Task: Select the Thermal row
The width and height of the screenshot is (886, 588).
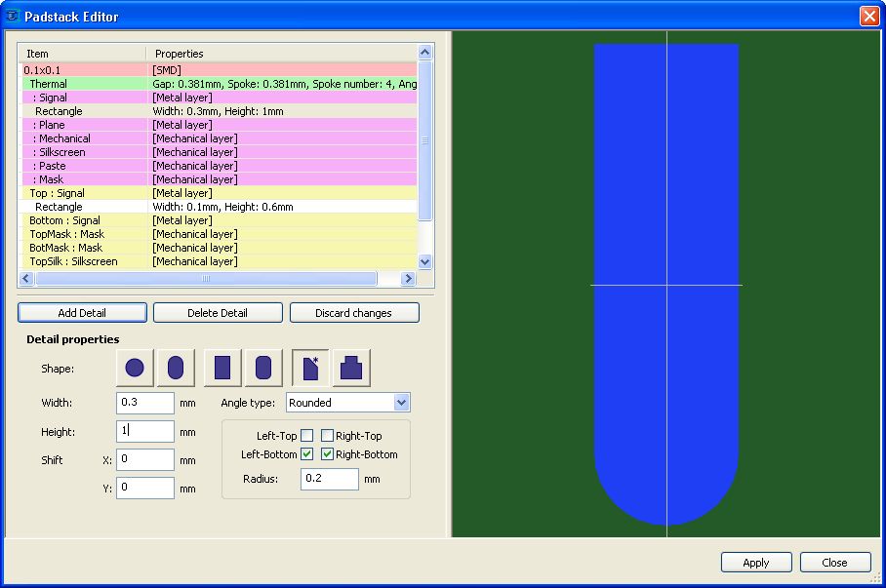Action: pyautogui.click(x=220, y=84)
